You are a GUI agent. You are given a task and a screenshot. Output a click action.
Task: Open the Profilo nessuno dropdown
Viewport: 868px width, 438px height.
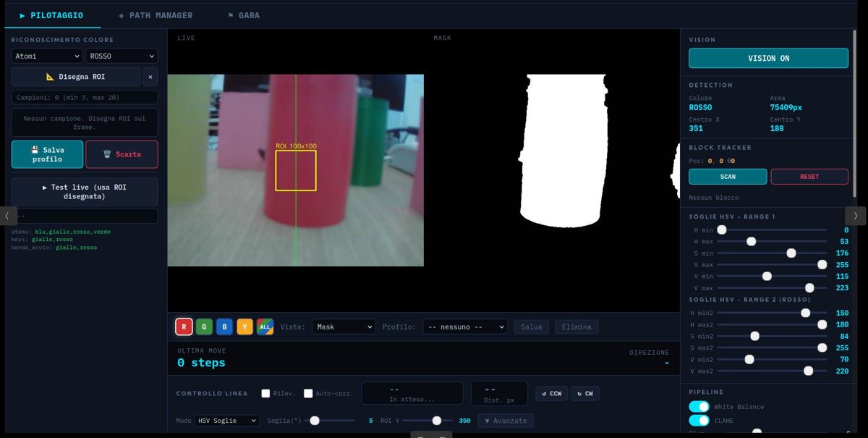click(x=465, y=327)
